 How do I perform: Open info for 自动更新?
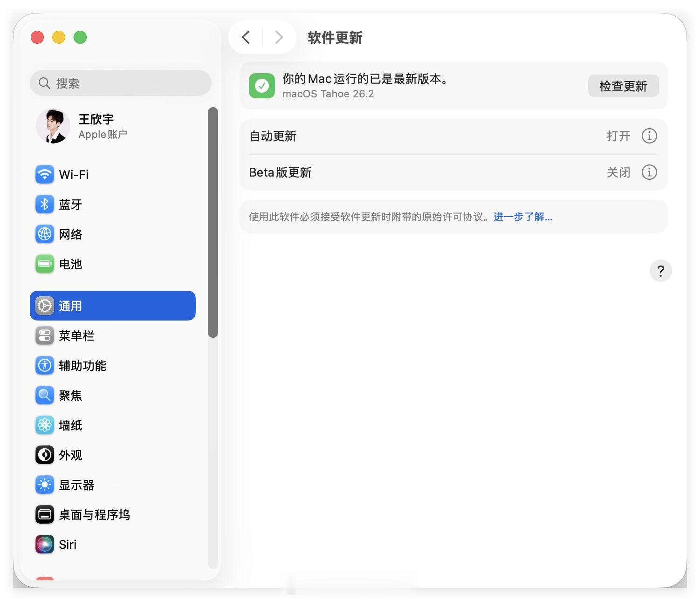649,136
